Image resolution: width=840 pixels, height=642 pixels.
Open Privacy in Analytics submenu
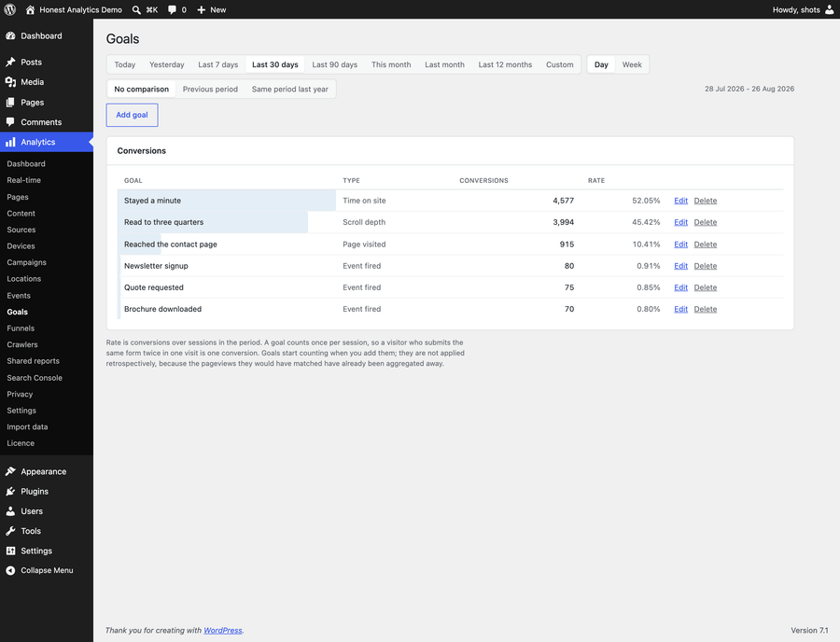click(x=20, y=394)
